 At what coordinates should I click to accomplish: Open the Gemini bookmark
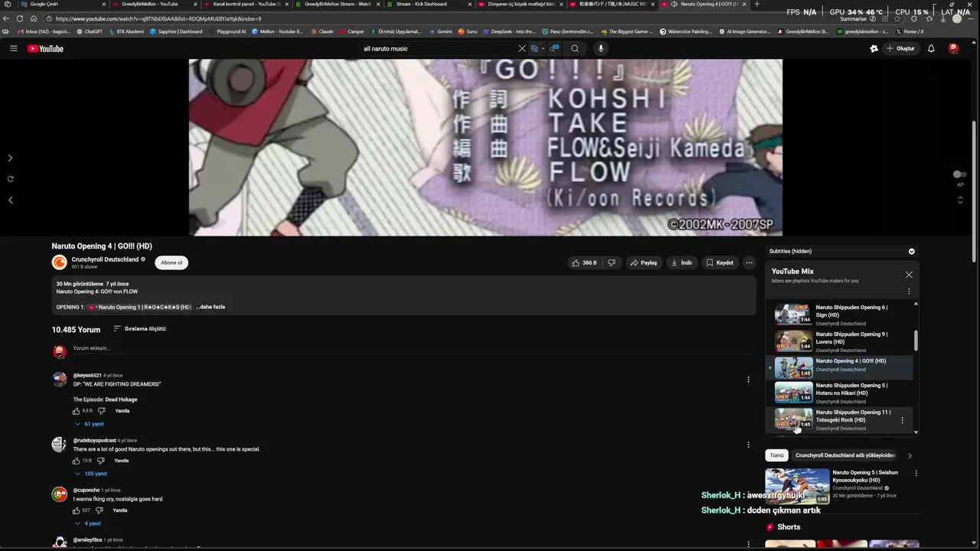[x=440, y=31]
